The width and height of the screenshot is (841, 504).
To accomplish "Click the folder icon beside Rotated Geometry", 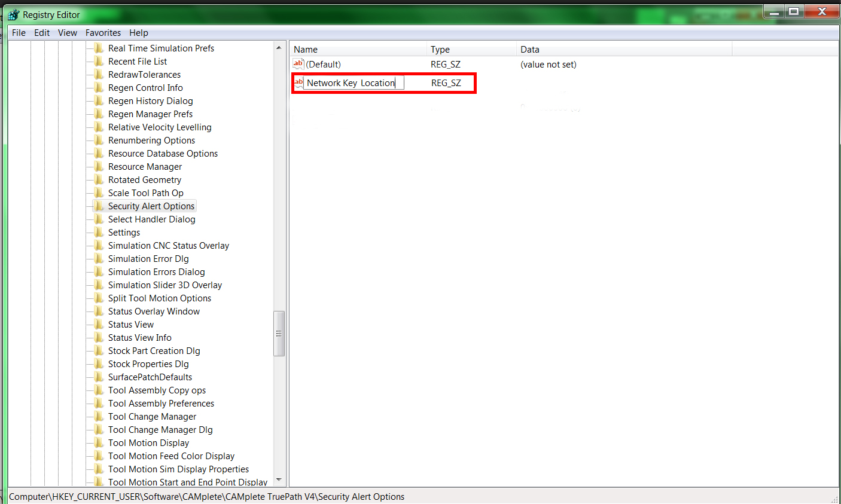I will click(99, 179).
